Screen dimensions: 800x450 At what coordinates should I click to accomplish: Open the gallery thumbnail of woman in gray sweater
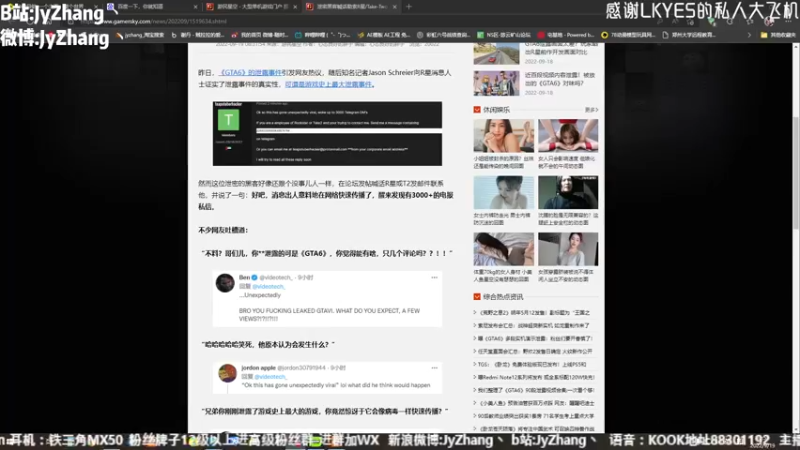pos(568,249)
